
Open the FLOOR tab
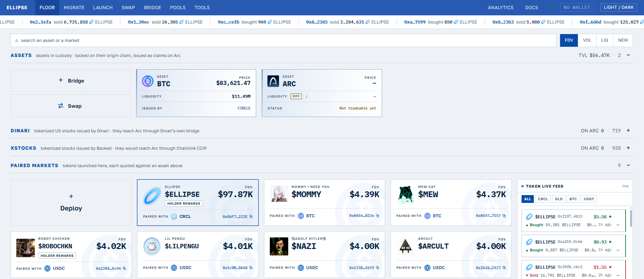47,8
